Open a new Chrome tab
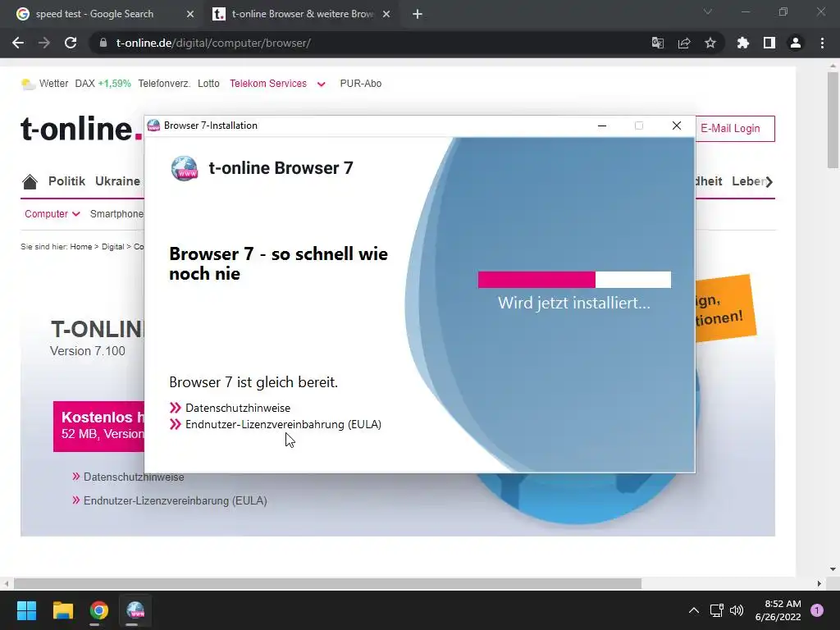The height and width of the screenshot is (630, 840). (418, 14)
